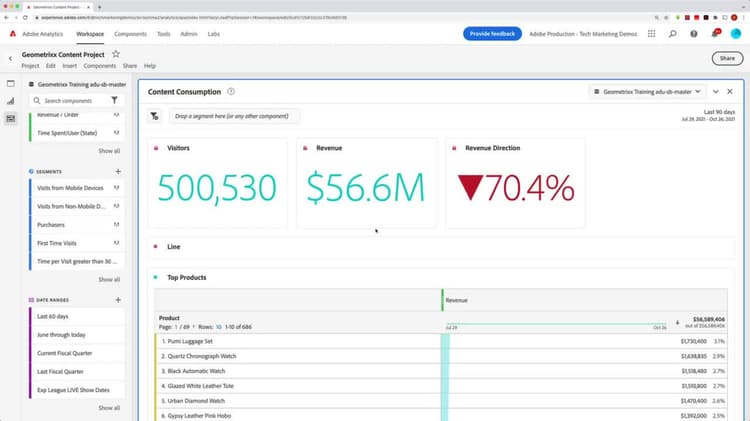Collapse the Top Products visualization
This screenshot has width=750, height=421.
click(155, 277)
